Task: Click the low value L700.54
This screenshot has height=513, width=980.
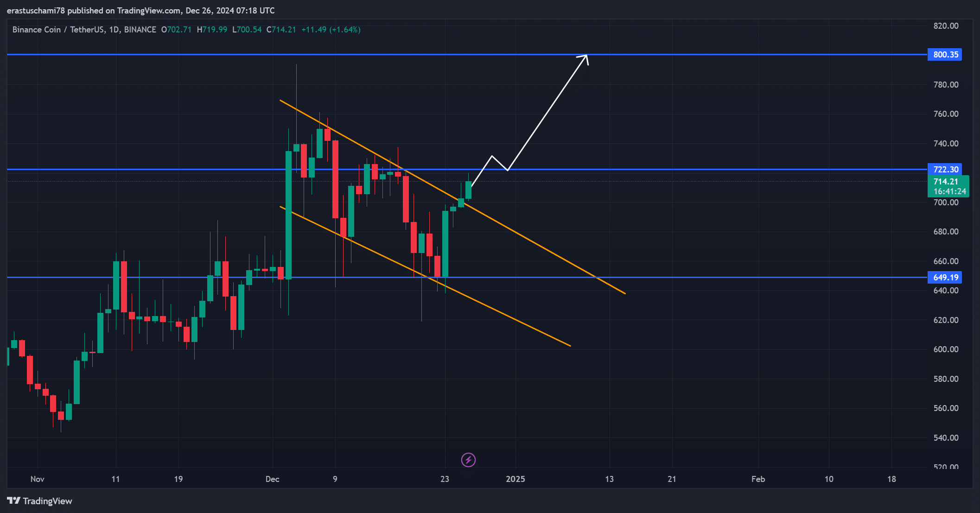Action: tap(247, 30)
